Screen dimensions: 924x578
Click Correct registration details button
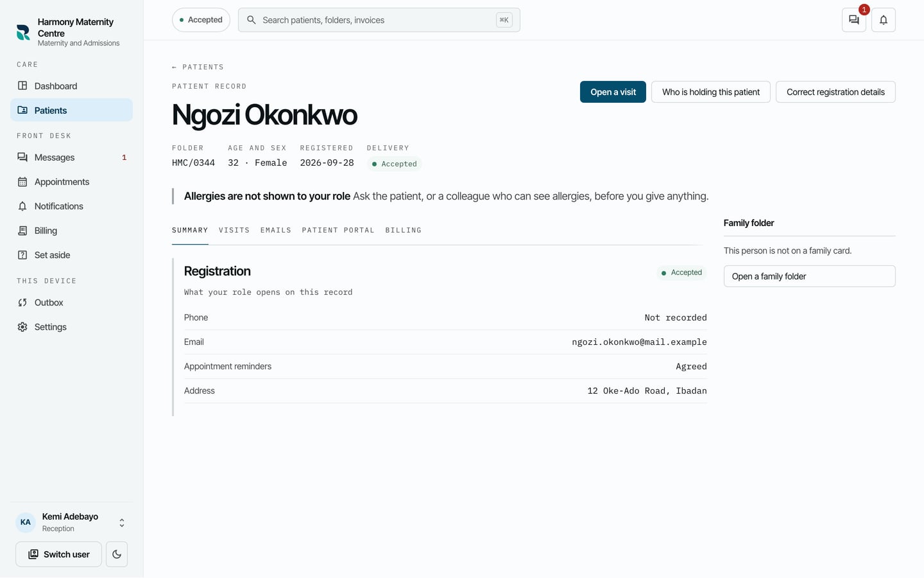[835, 92]
